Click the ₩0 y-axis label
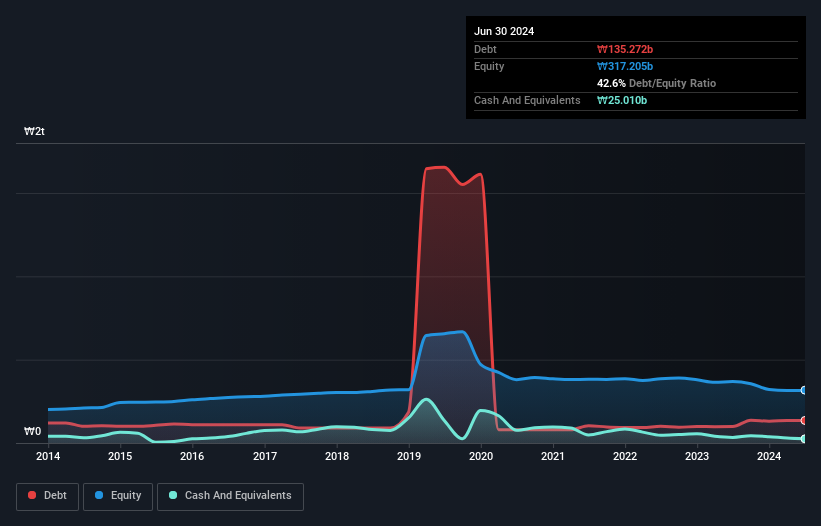The width and height of the screenshot is (821, 526). coord(32,431)
